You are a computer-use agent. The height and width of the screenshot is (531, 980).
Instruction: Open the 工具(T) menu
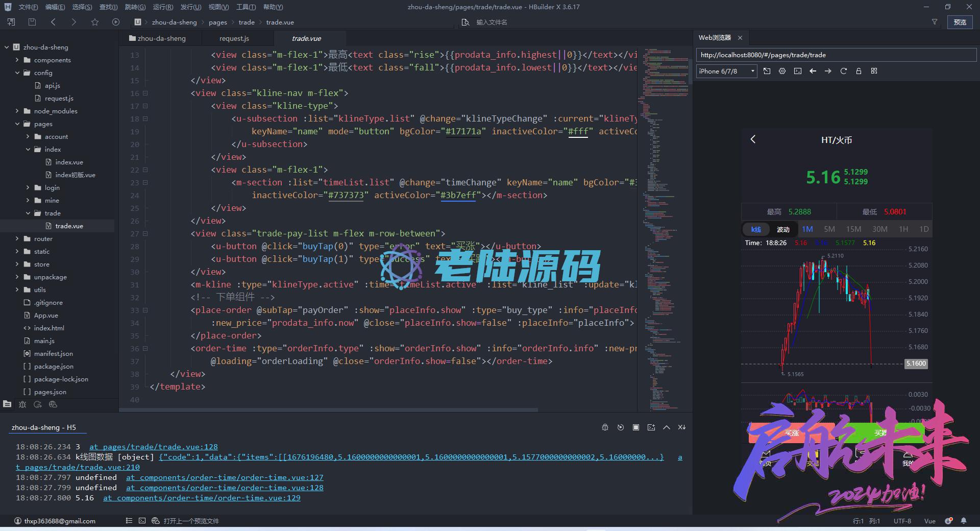tap(246, 7)
